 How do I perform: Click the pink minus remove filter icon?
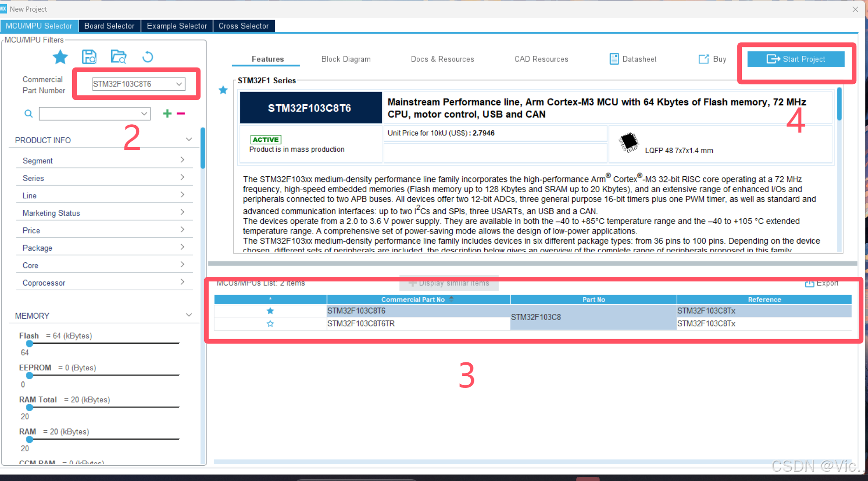coord(181,114)
